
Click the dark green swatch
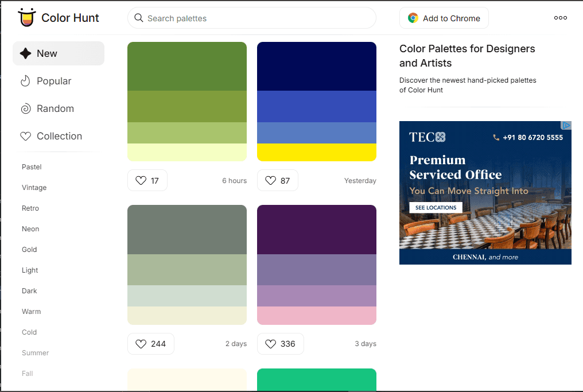(x=187, y=66)
